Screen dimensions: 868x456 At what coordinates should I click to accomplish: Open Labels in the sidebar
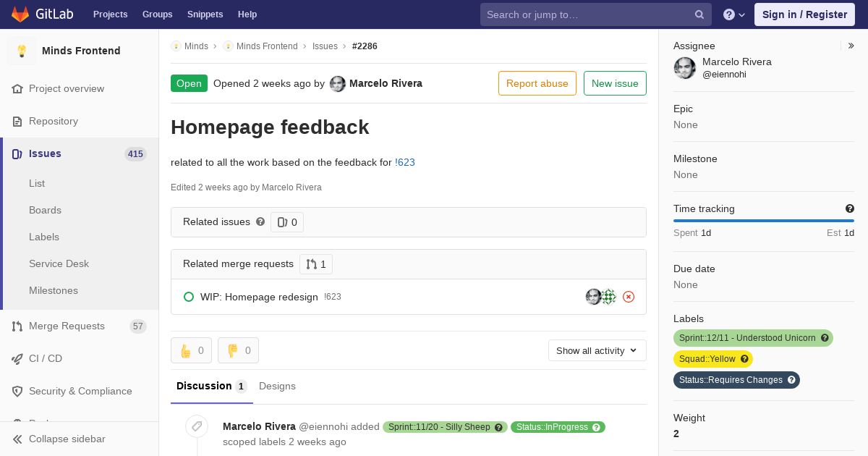44,237
